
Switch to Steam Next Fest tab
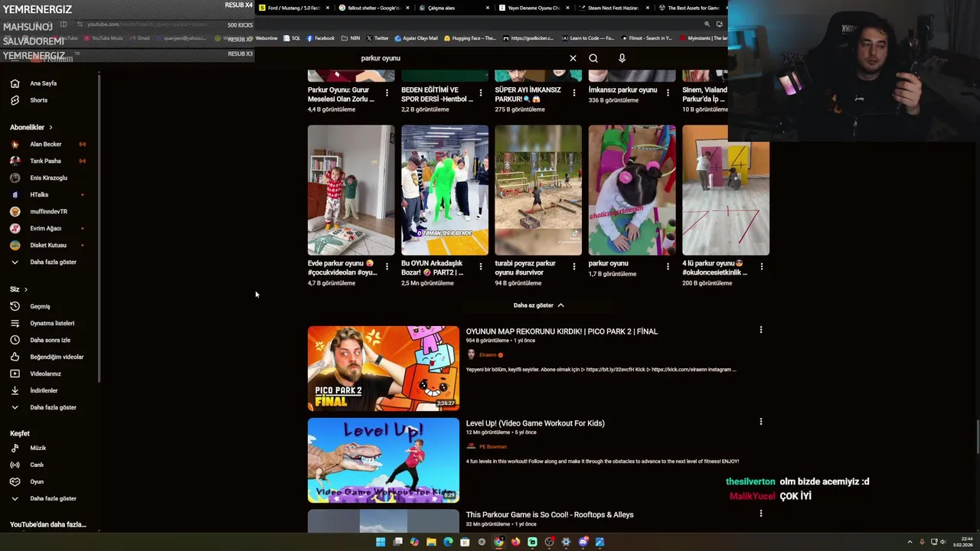pos(612,8)
